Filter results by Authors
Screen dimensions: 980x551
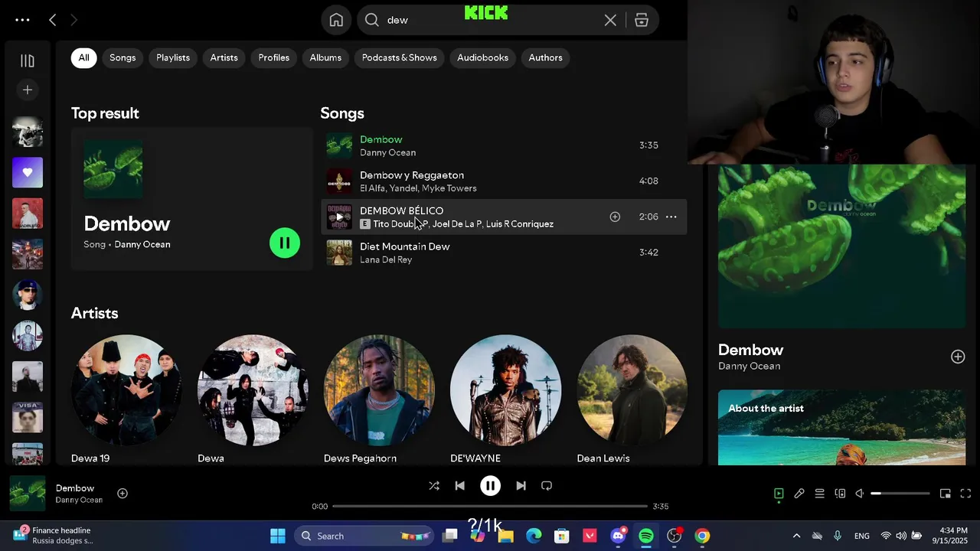(x=545, y=57)
